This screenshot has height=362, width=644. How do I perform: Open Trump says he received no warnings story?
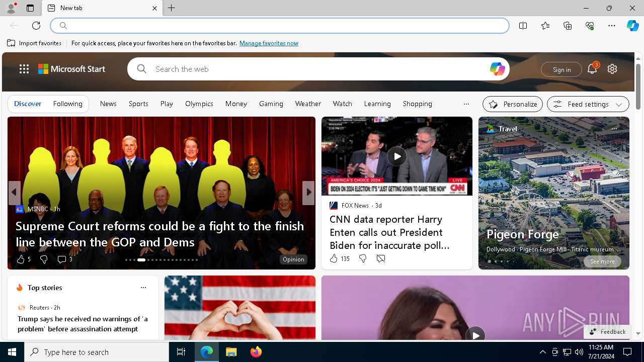click(x=83, y=324)
